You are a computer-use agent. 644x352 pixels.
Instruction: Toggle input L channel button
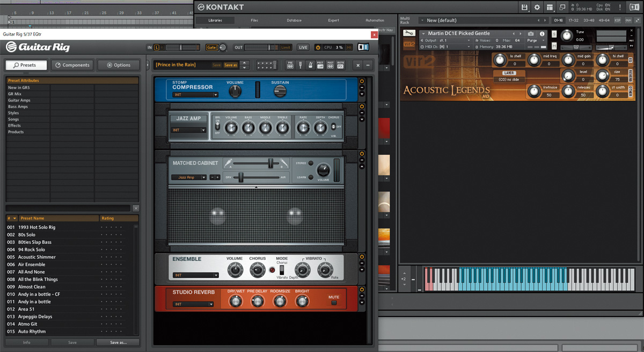coord(157,47)
